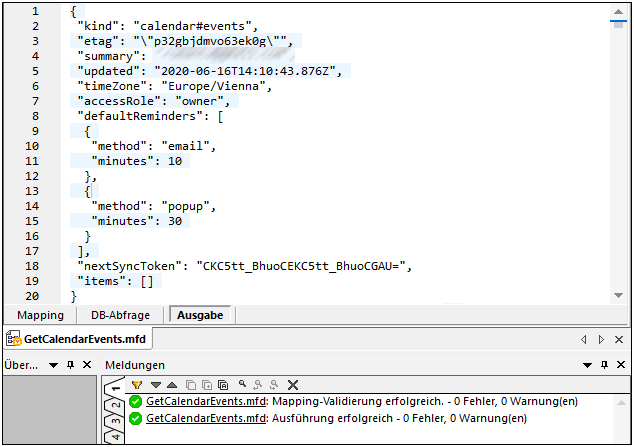Viewport: 634px width, 447px height.
Task: Click the previous message up arrow icon
Action: coord(172,384)
